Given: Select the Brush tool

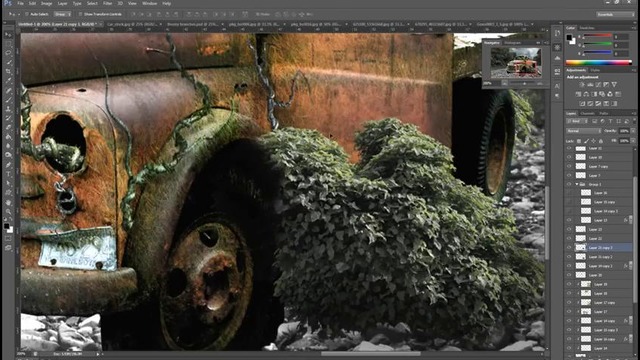Looking at the screenshot, I should point(9,100).
